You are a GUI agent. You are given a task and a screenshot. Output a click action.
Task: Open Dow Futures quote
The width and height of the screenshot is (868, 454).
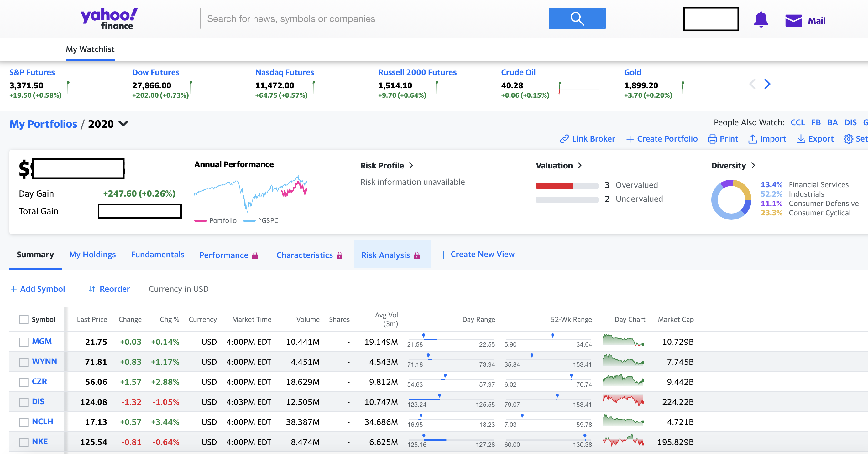click(x=156, y=72)
